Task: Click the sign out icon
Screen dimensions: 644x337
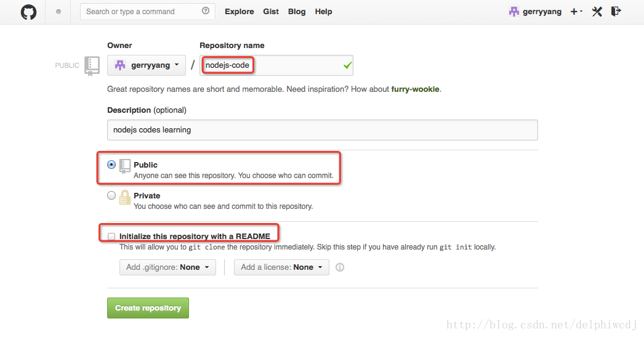Action: [616, 12]
